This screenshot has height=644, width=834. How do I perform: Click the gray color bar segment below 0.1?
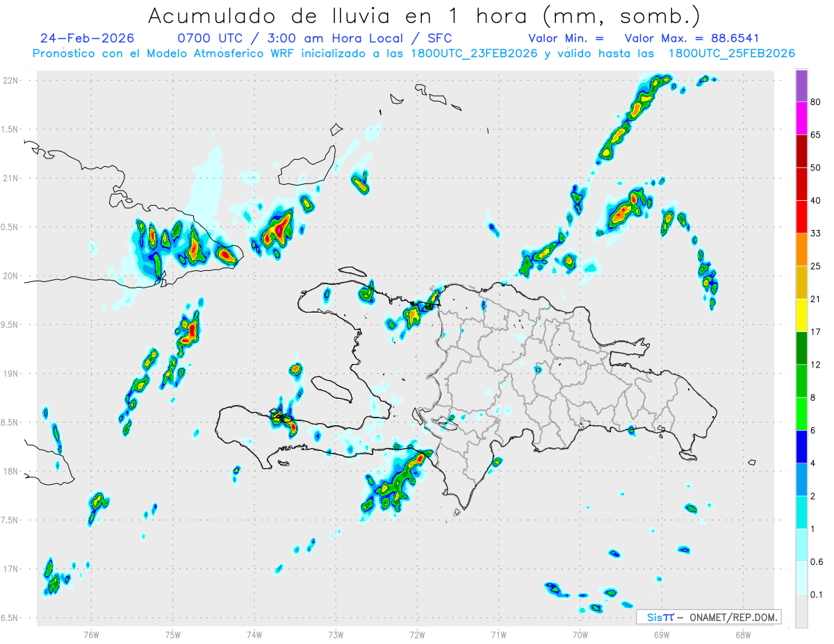801,611
